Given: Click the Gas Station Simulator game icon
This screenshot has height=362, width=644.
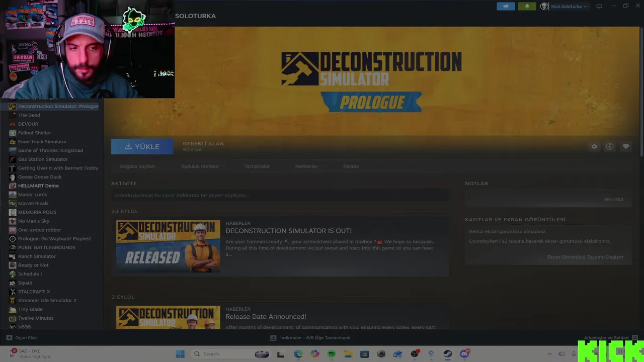Looking at the screenshot, I should coord(13,159).
